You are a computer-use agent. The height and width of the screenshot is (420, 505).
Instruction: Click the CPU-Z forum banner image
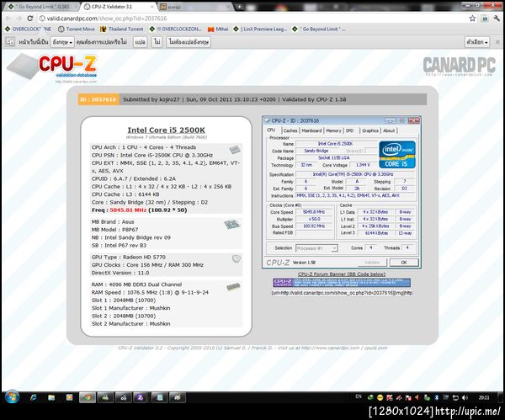pos(342,283)
